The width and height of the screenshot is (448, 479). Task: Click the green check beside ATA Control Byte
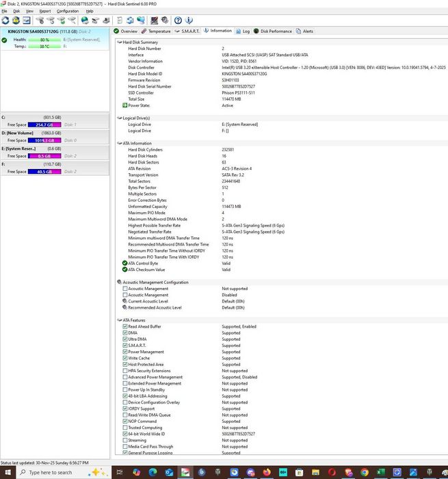(124, 263)
